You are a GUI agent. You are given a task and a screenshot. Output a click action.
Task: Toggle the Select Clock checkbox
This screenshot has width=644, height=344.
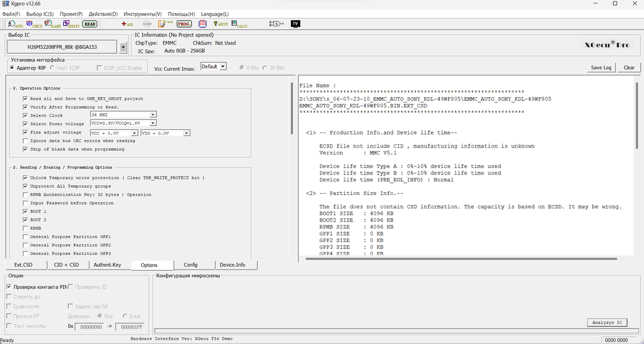25,115
